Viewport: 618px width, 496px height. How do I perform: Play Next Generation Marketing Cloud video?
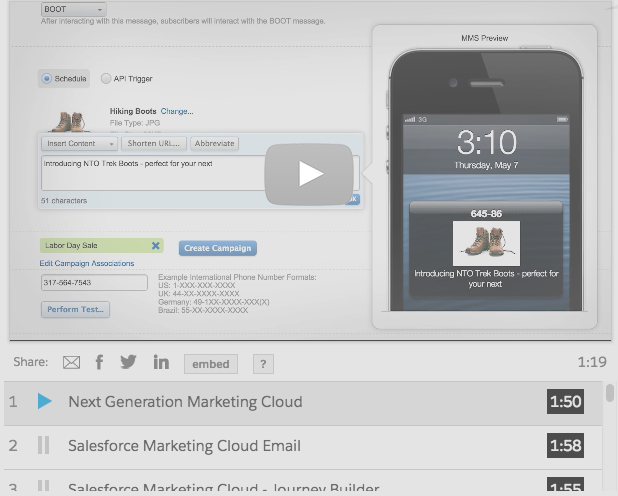click(x=303, y=402)
